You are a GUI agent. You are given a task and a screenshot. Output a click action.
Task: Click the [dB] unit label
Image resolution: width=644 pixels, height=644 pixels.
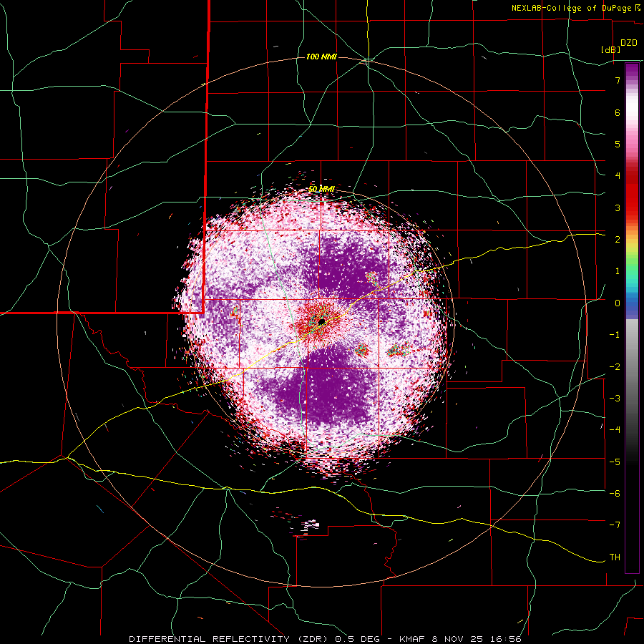pos(610,50)
